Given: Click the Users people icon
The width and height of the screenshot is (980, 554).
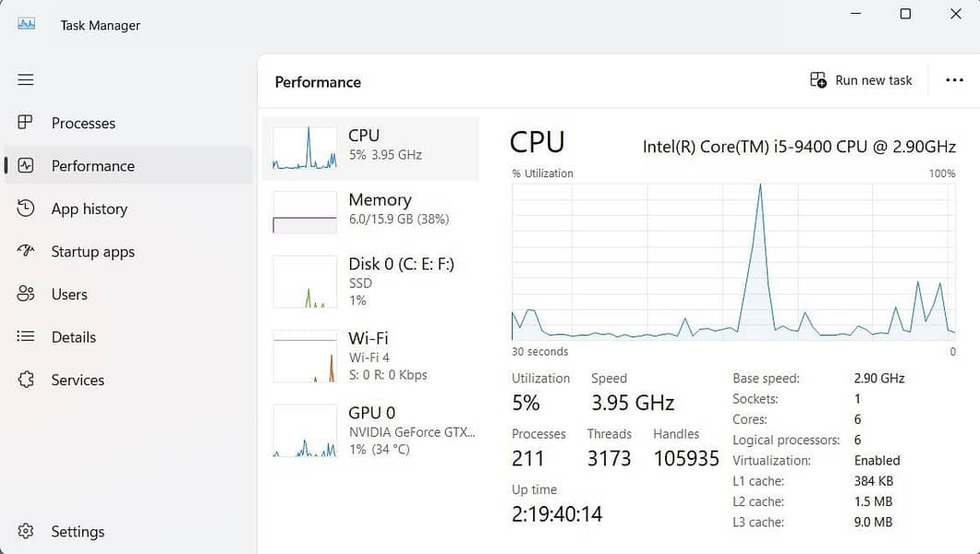Looking at the screenshot, I should (26, 295).
